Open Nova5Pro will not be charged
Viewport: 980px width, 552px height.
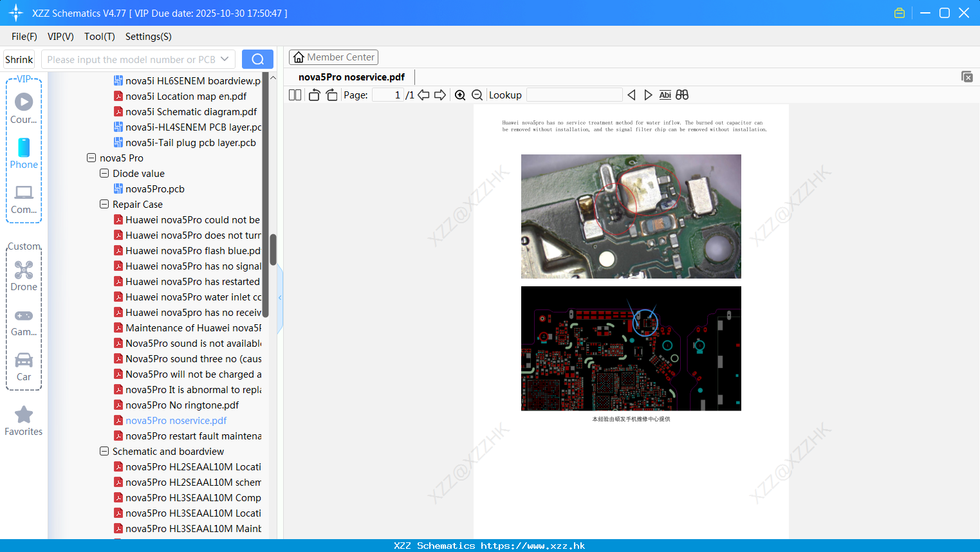click(187, 374)
